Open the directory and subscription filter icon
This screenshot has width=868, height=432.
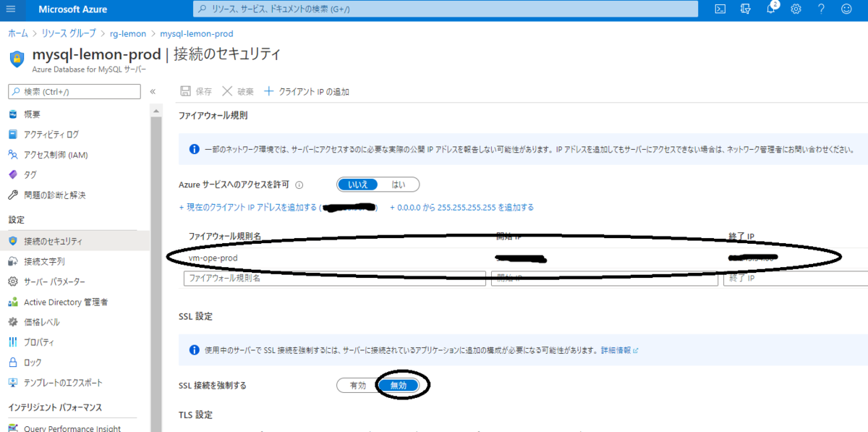click(746, 9)
